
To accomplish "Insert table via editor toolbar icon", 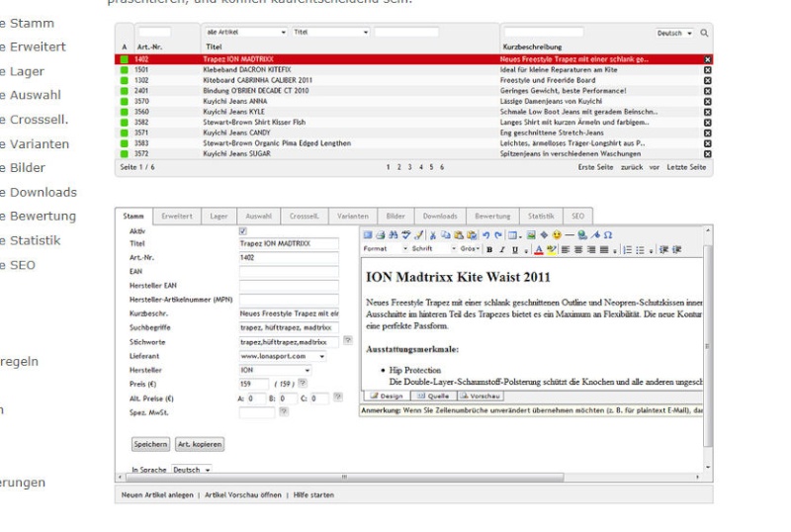I will [512, 234].
